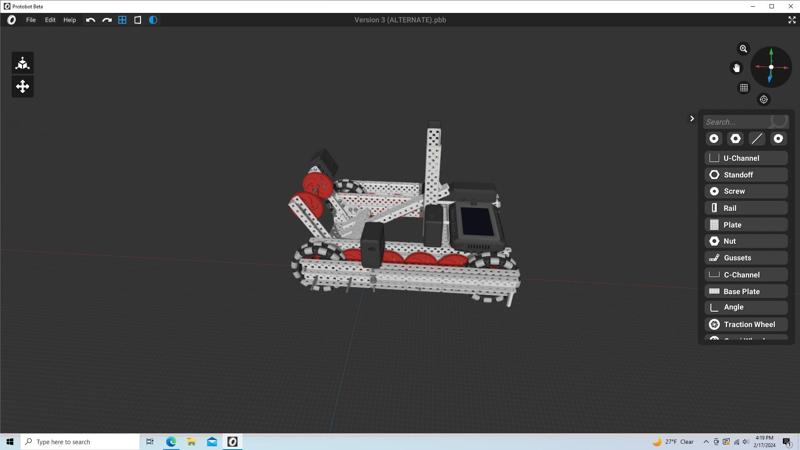Launch Microsoft Edge from the taskbar
800x450 pixels.
pyautogui.click(x=171, y=442)
